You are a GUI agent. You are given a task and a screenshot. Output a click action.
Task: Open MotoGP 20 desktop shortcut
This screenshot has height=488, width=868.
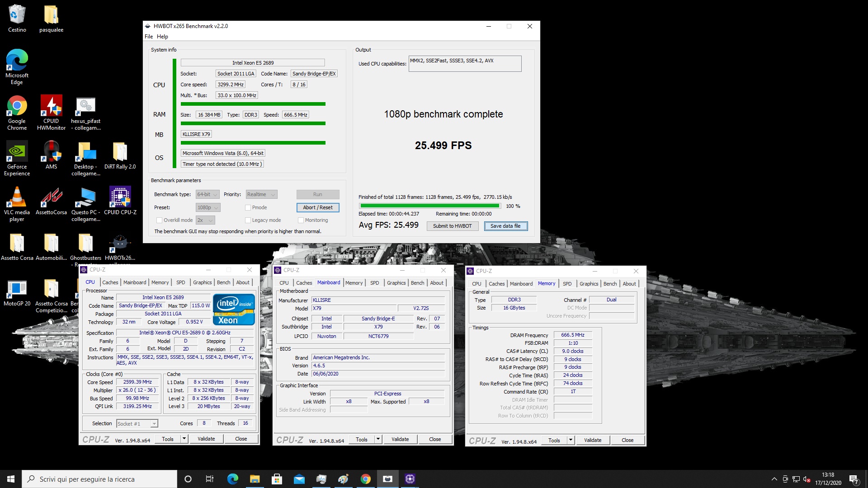[x=17, y=292]
